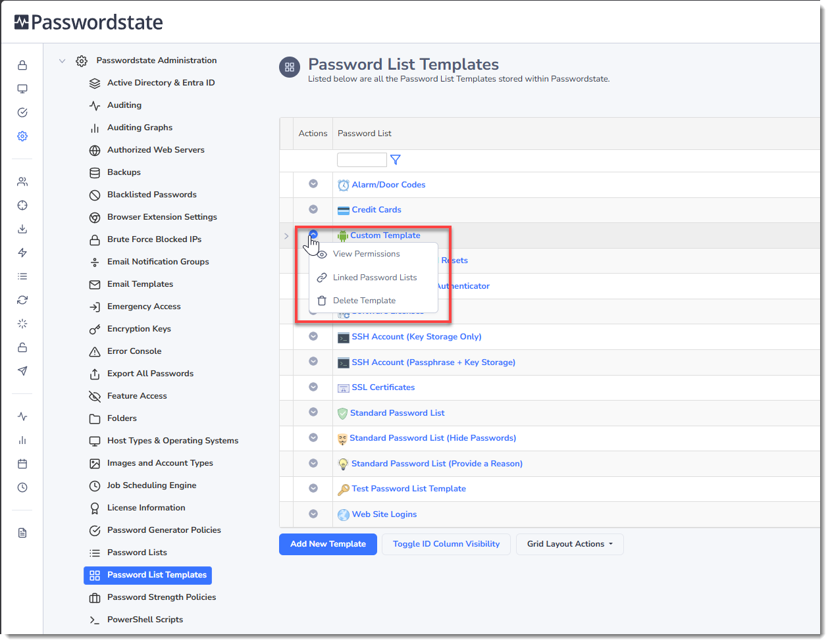830x644 pixels.
Task: Open the calendar icon in left rail
Action: click(x=22, y=464)
